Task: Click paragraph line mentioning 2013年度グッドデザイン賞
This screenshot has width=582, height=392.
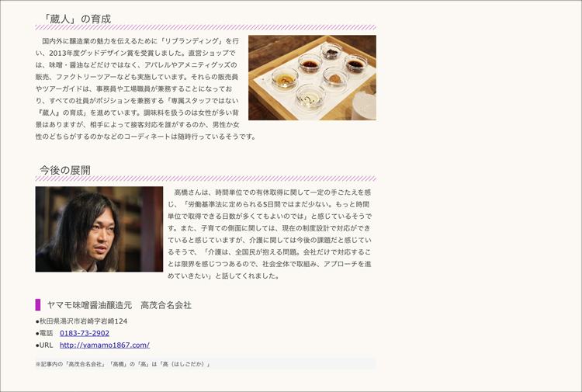Action: [136, 53]
